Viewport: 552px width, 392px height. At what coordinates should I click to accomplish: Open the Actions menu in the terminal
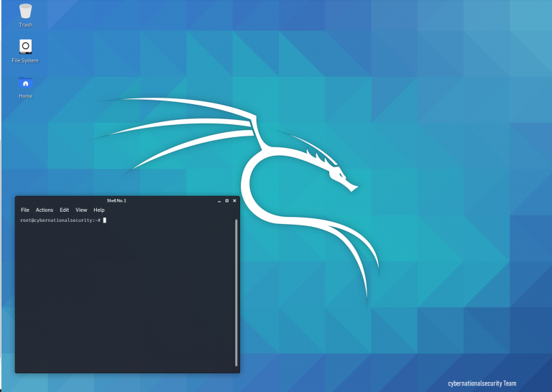coord(45,210)
